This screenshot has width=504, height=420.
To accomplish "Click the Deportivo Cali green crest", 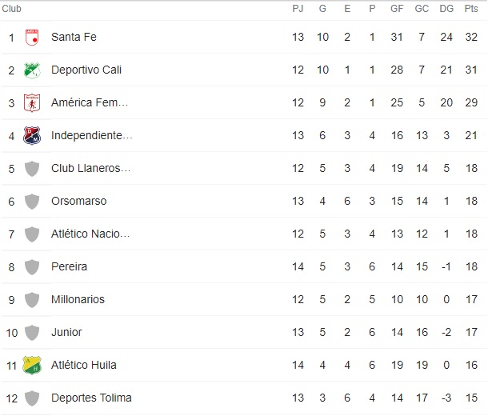I will 32,70.
